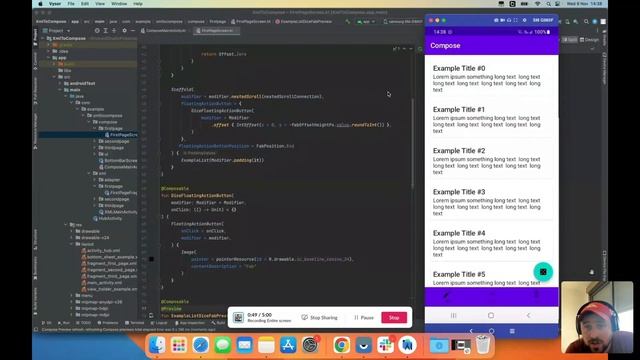Click Vysor bottom bar menu icon
Viewport: 640px width, 360px height.
(x=512, y=331)
